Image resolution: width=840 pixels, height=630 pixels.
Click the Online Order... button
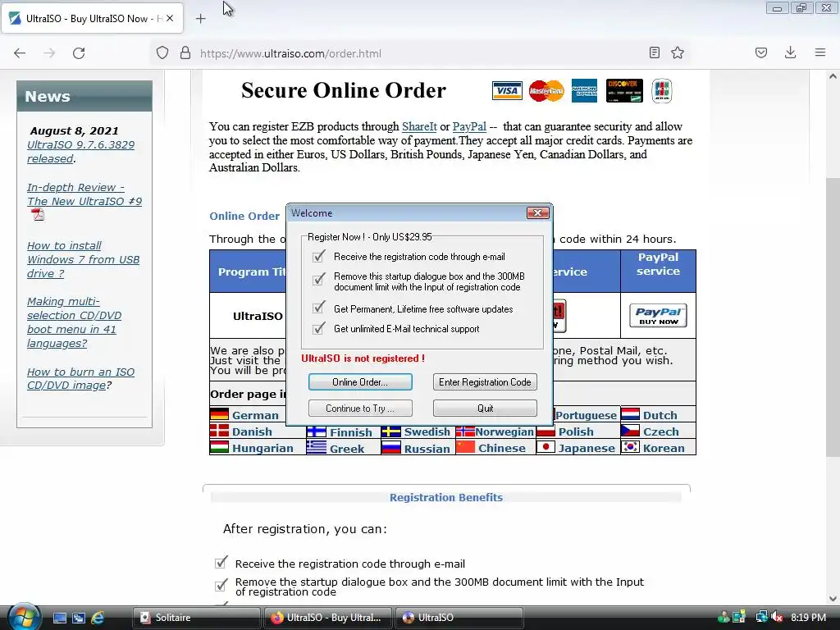pyautogui.click(x=360, y=382)
